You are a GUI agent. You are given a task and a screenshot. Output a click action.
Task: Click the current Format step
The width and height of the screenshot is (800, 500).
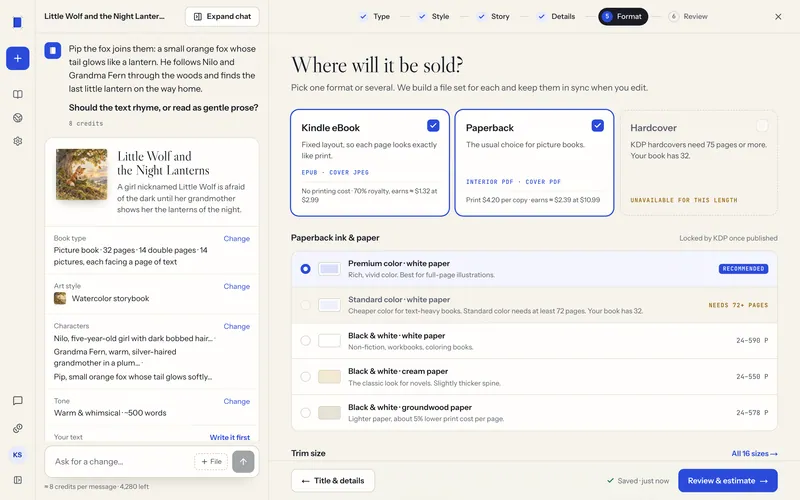[x=623, y=16]
